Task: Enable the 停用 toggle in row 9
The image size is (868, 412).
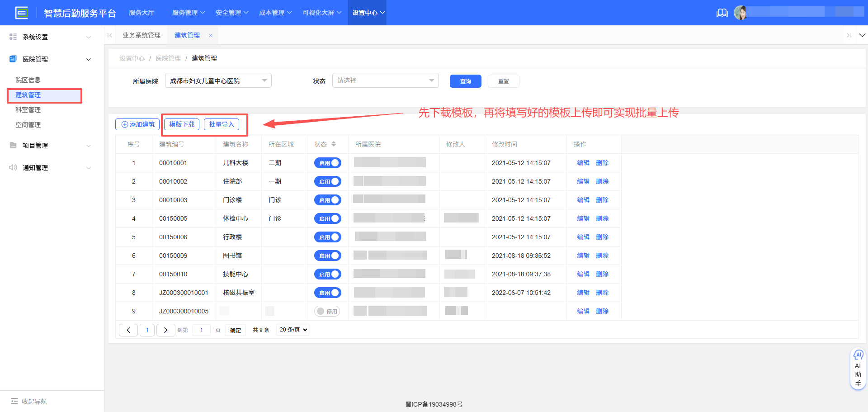Action: tap(327, 311)
